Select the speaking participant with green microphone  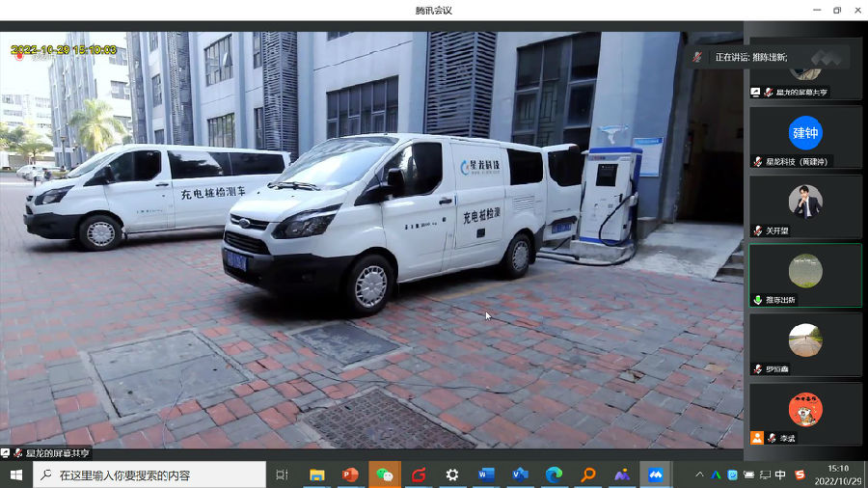tap(805, 275)
